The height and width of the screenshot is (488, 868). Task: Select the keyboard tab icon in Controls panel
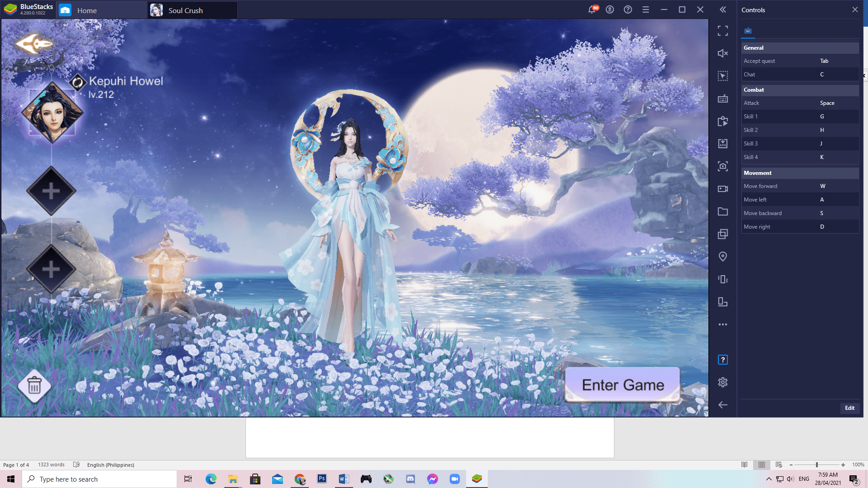(748, 31)
